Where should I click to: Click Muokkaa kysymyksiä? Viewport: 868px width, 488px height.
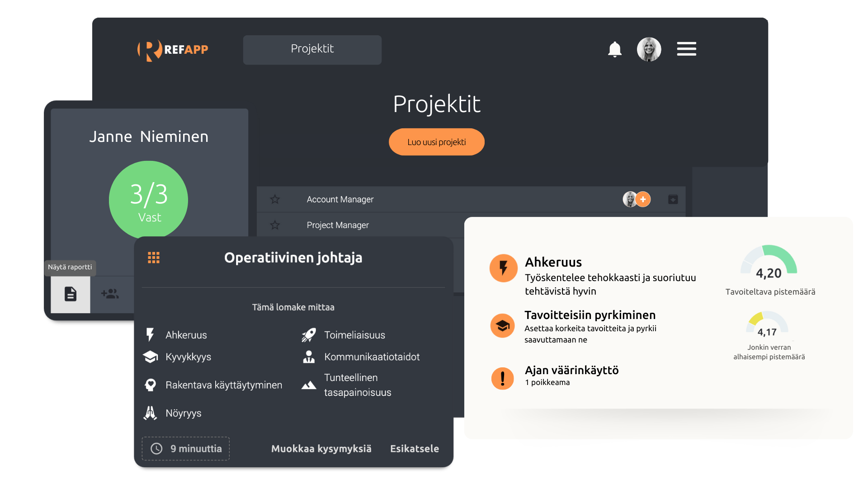(x=321, y=449)
